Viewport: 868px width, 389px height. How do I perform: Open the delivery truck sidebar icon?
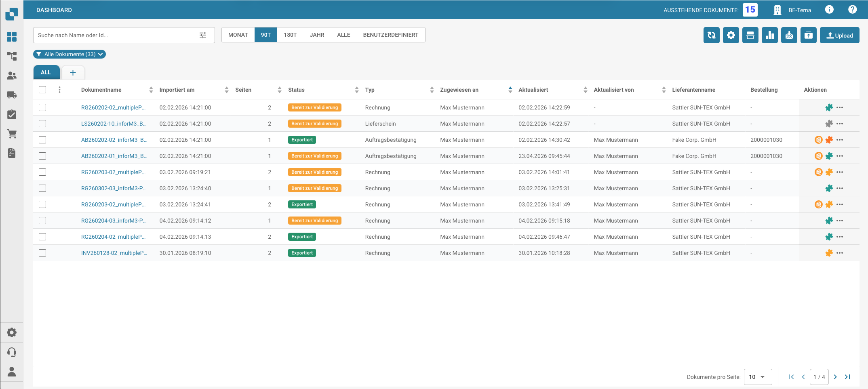[12, 95]
